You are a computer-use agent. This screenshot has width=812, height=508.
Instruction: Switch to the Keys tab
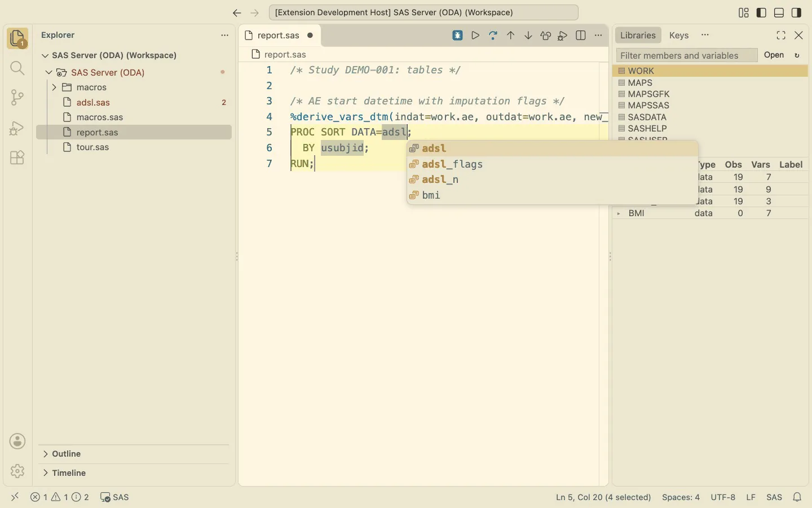tap(679, 35)
